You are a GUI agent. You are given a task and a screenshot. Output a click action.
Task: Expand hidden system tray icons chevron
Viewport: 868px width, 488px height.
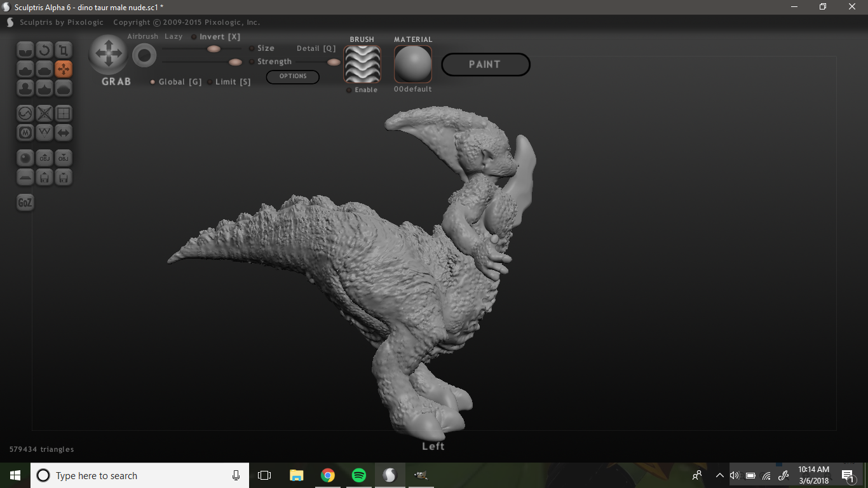[x=720, y=475]
